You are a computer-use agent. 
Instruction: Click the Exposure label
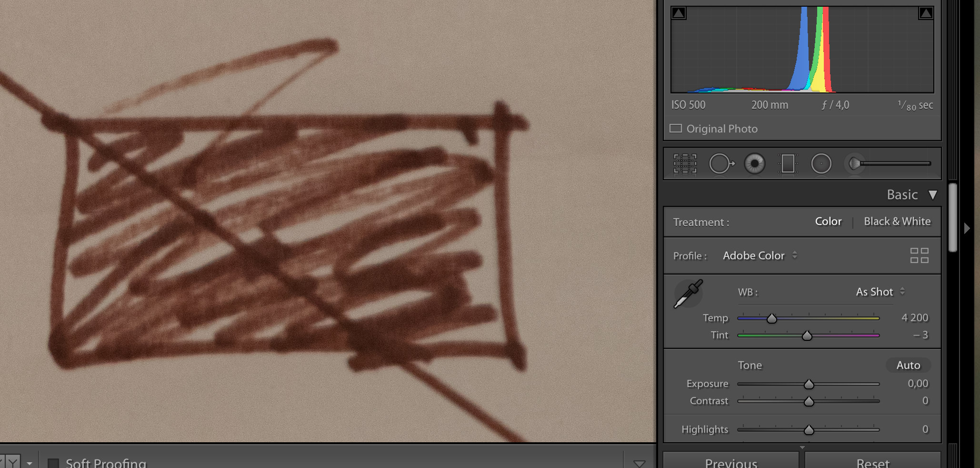[707, 384]
